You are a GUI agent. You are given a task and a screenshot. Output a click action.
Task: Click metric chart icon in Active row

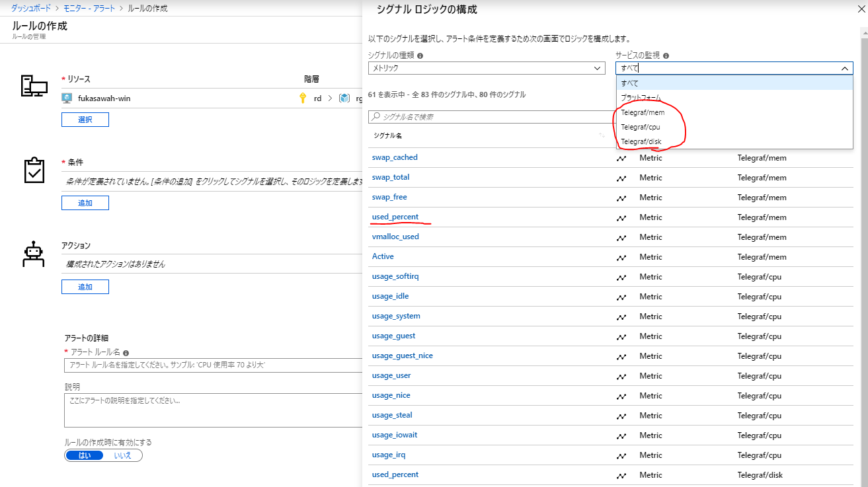coord(621,257)
